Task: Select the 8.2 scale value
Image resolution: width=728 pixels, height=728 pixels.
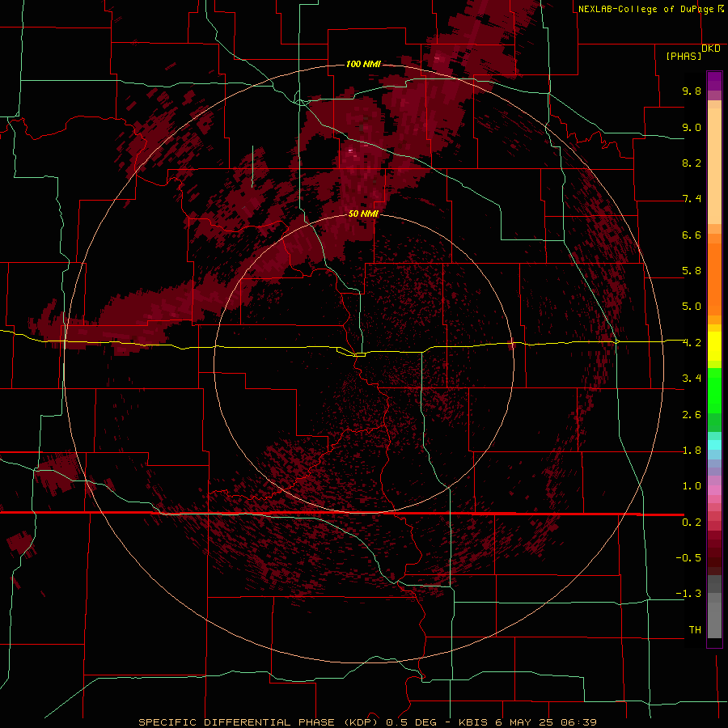Action: pos(692,163)
